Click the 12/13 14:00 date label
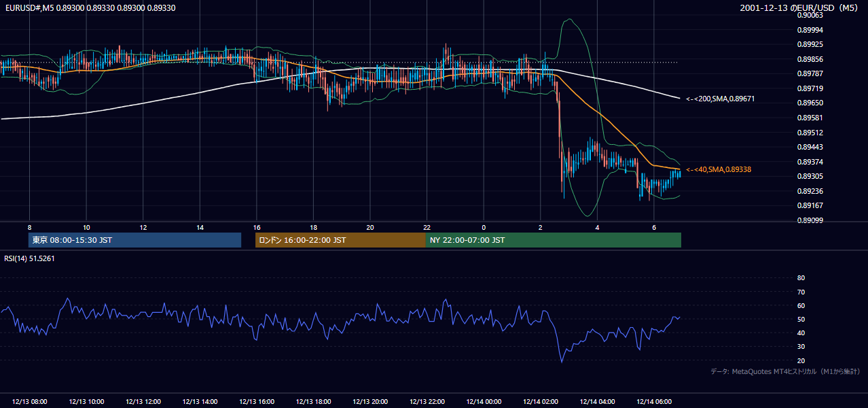 200,402
